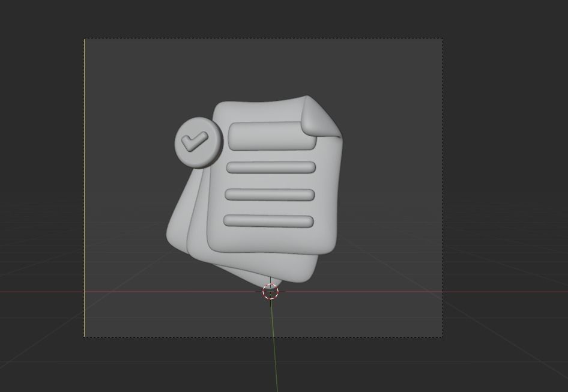568x392 pixels.
Task: Click the thick top bar on the document
Action: 272,136
